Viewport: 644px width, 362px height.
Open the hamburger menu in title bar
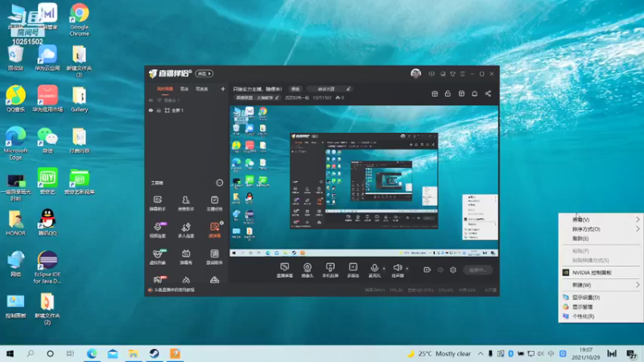click(x=462, y=74)
